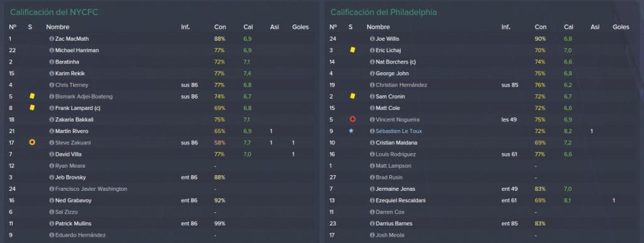Click Frank Lampard's yellow card icon
The height and width of the screenshot is (243, 644).
click(32, 108)
